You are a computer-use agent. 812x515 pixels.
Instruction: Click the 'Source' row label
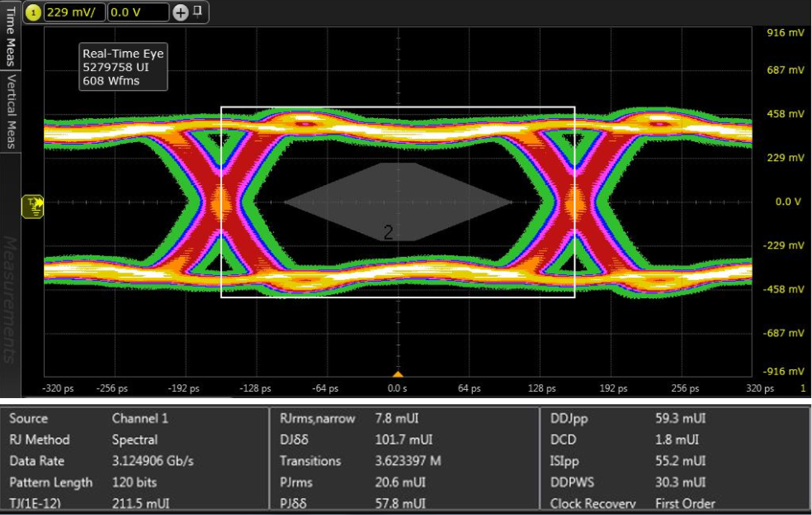(28, 418)
